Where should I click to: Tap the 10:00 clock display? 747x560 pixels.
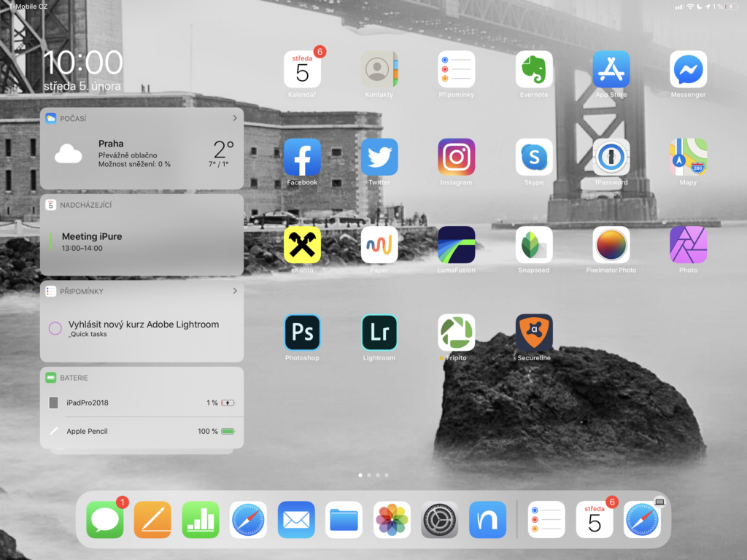tap(83, 63)
